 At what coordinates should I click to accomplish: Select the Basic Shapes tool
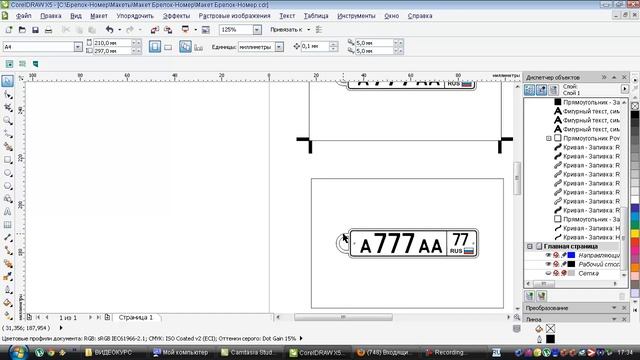7,199
